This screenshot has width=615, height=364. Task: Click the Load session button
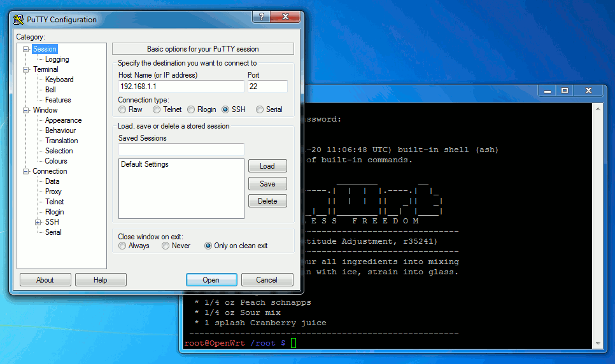267,166
